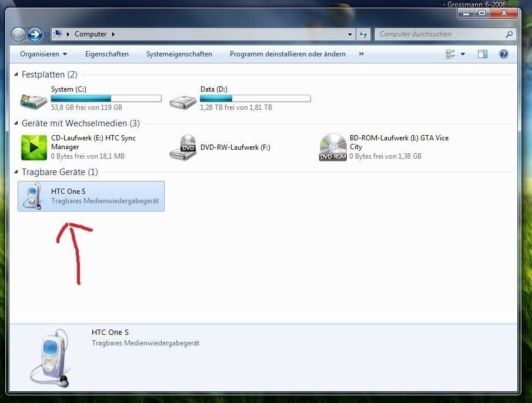Image resolution: width=532 pixels, height=403 pixels.
Task: Click 'HTC One S' title in details pane
Action: click(110, 332)
